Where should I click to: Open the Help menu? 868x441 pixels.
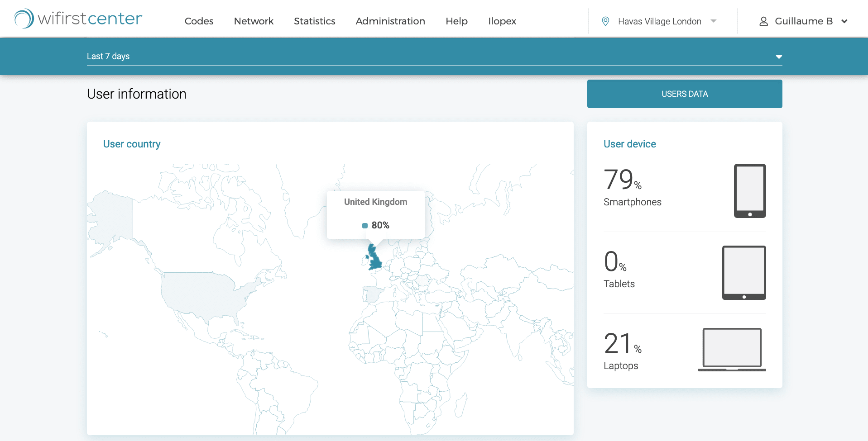click(456, 21)
